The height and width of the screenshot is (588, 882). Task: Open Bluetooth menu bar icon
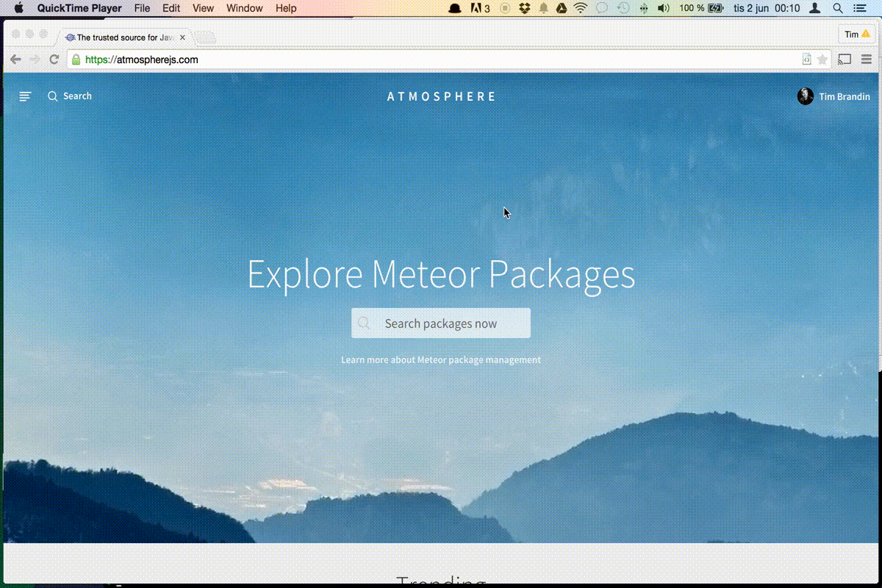tap(644, 8)
